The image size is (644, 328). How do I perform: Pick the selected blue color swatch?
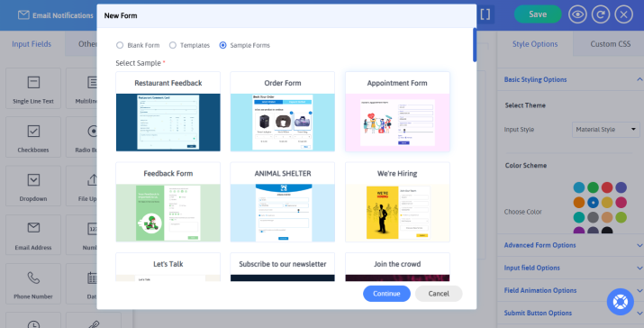593,202
